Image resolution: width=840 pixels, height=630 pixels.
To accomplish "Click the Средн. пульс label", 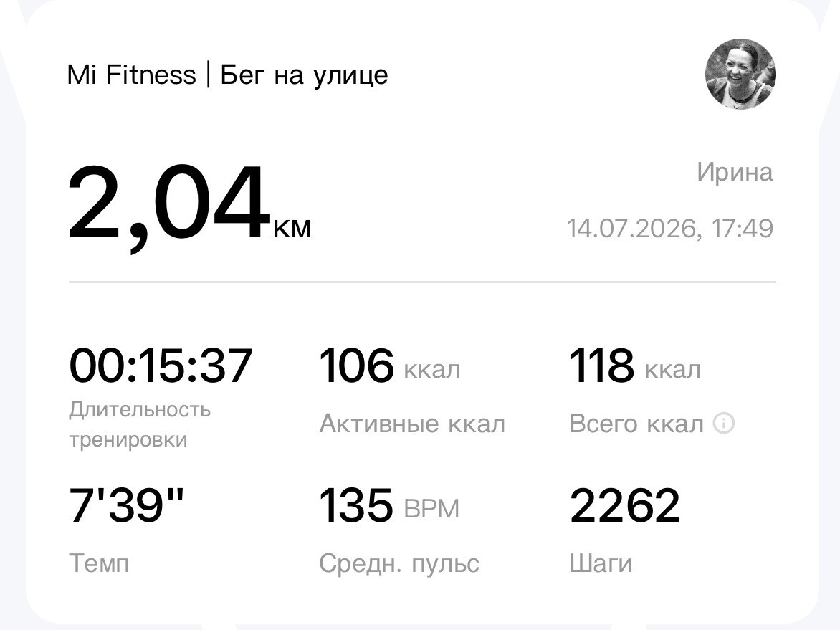I will tap(399, 564).
